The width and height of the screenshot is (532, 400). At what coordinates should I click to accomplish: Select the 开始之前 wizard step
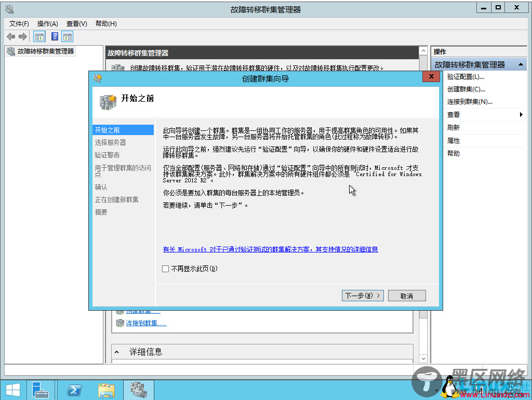[123, 130]
